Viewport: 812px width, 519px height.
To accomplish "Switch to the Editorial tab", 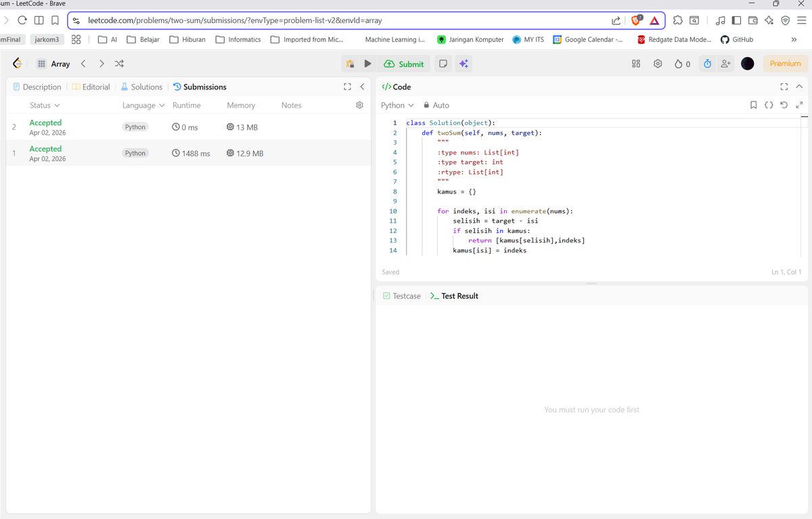I will (x=91, y=87).
